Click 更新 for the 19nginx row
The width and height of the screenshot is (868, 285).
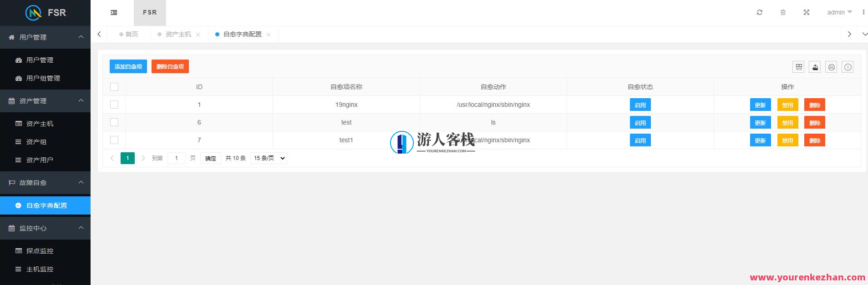tap(761, 105)
